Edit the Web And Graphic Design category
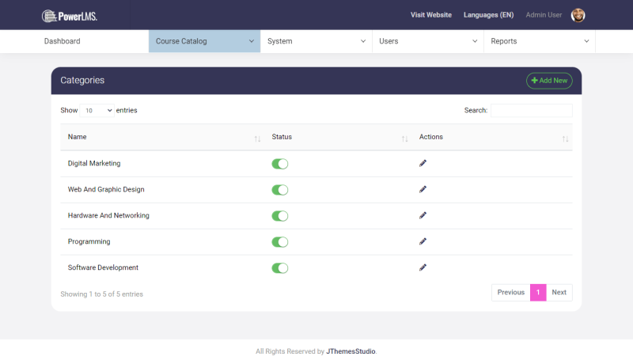The image size is (633, 364). (x=423, y=189)
